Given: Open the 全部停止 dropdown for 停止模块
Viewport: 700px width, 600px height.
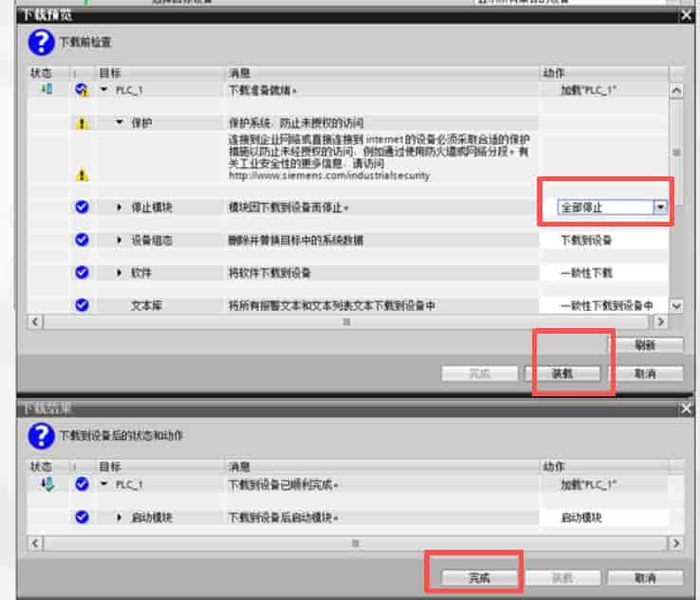Looking at the screenshot, I should coord(660,207).
